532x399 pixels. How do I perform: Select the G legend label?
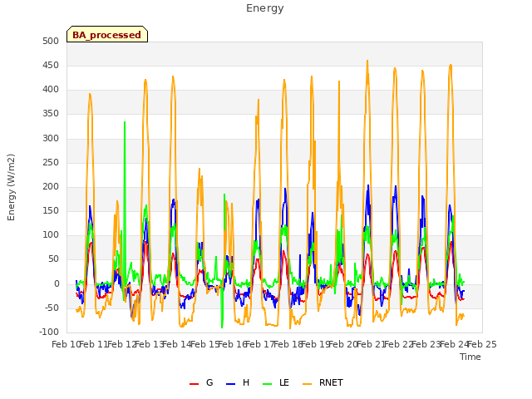[x=209, y=382]
